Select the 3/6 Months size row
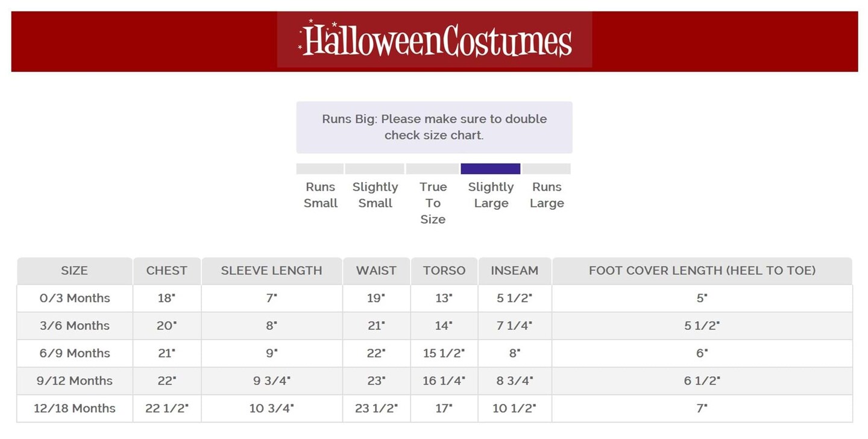 (75, 326)
